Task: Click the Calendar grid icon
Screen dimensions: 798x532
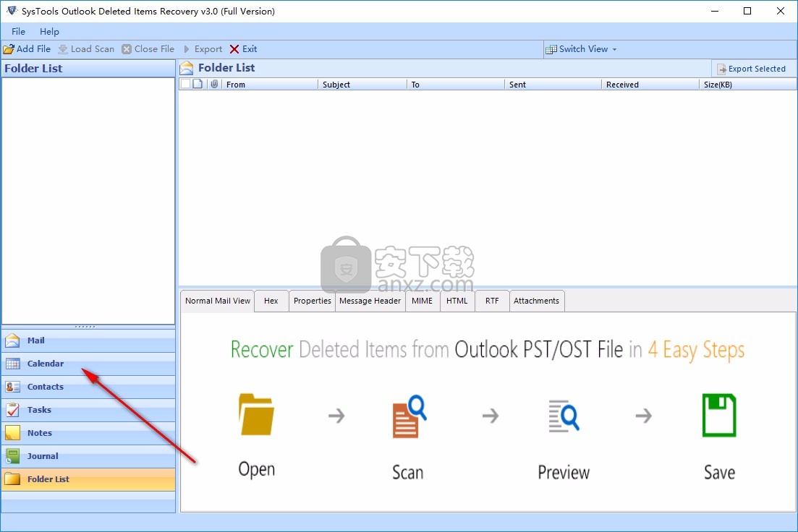Action: pyautogui.click(x=13, y=364)
